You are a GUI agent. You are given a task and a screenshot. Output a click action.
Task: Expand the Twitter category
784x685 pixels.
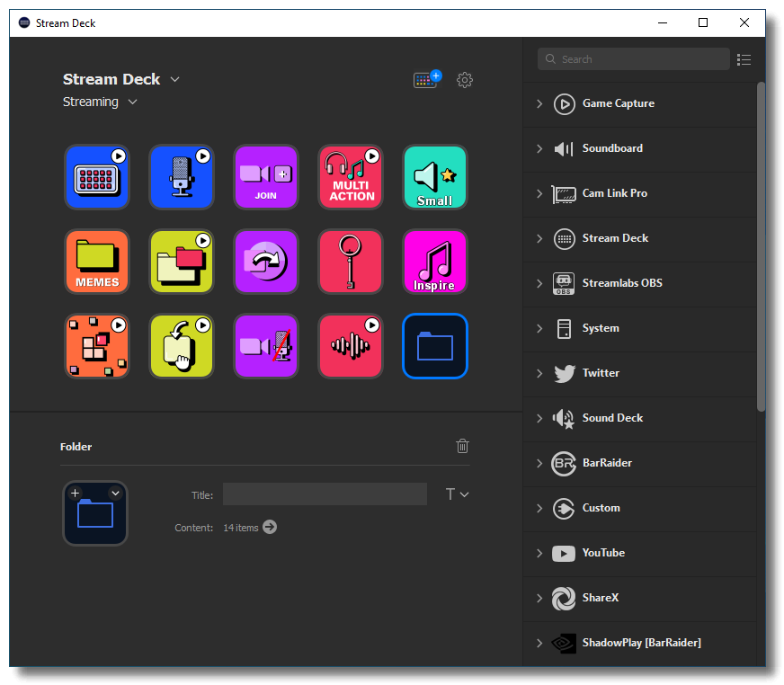(x=539, y=373)
